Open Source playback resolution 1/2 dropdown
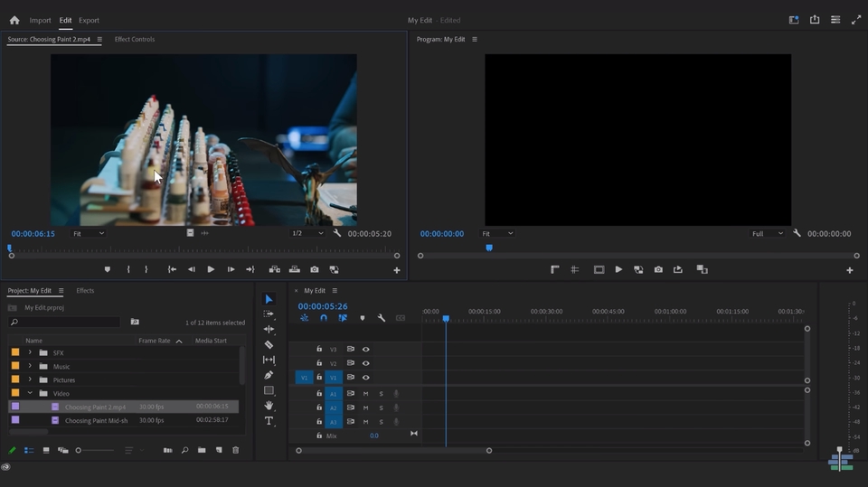This screenshot has width=868, height=487. pyautogui.click(x=307, y=233)
